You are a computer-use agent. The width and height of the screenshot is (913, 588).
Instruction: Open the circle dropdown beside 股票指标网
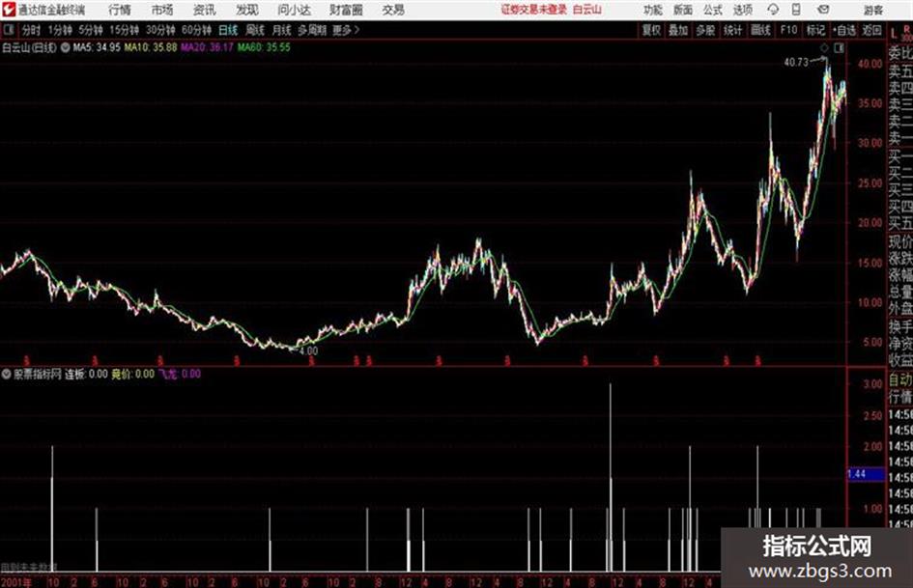point(7,374)
